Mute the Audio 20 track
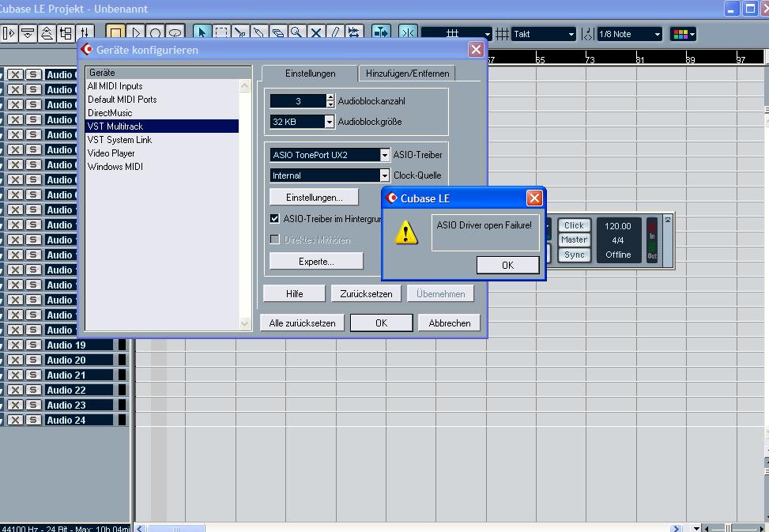This screenshot has height=532, width=769. tap(15, 360)
